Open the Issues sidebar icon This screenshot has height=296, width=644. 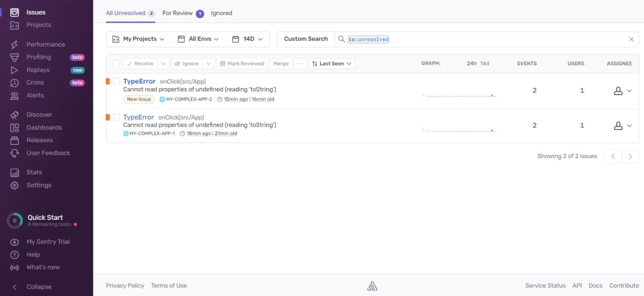coord(14,12)
